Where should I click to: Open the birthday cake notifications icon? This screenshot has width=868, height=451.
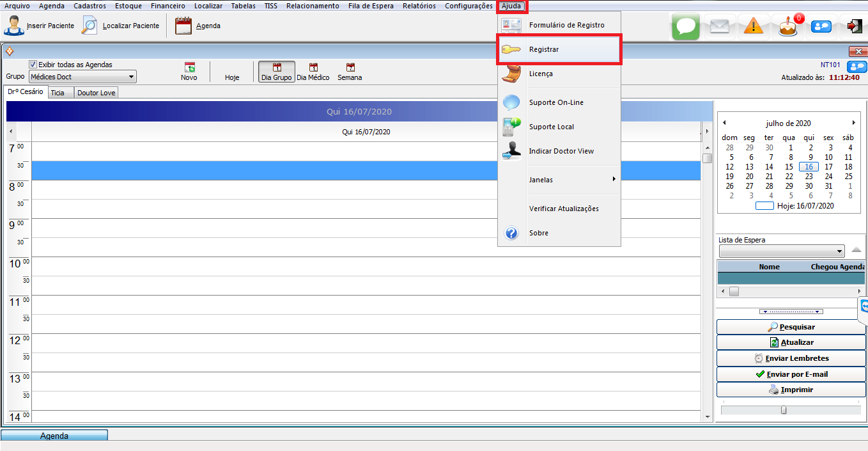(788, 26)
